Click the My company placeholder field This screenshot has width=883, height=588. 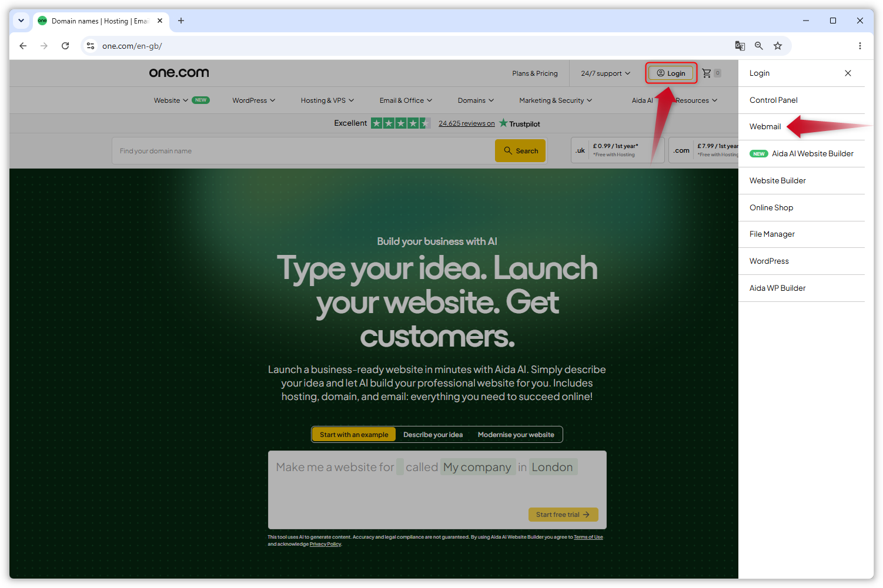pyautogui.click(x=477, y=467)
